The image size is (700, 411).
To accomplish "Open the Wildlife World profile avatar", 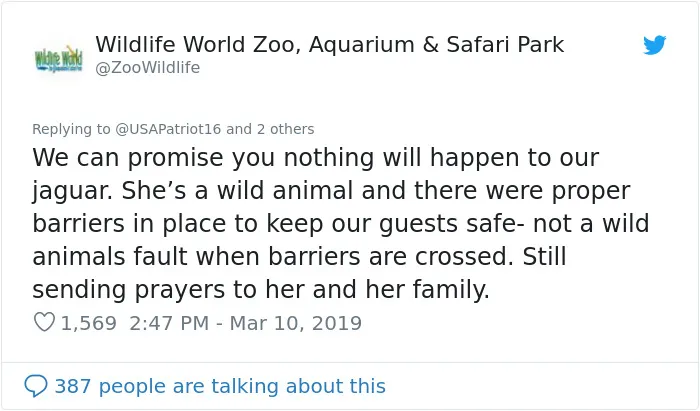I will pyautogui.click(x=59, y=58).
